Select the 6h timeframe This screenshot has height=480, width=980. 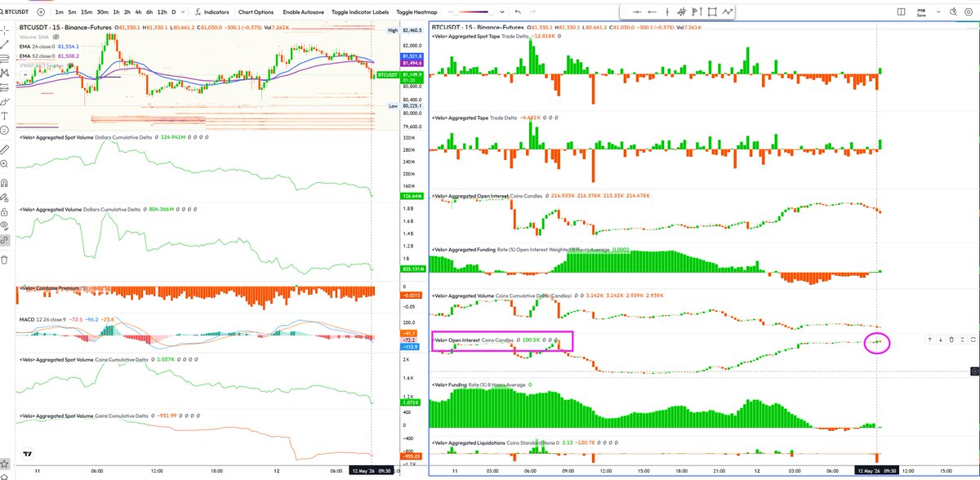coord(149,12)
